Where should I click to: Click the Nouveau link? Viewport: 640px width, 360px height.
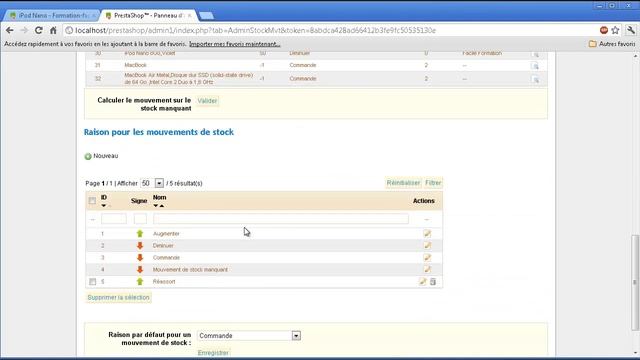coord(106,156)
